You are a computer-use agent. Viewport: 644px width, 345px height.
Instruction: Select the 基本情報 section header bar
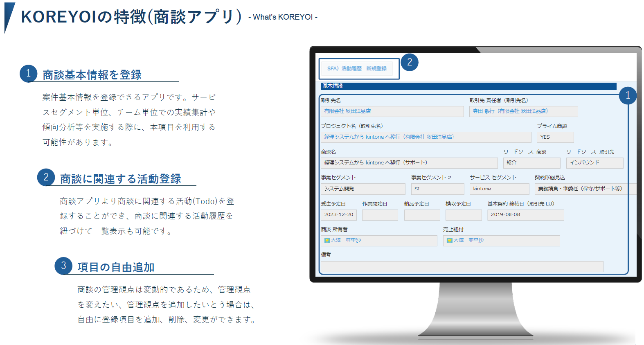[x=468, y=86]
